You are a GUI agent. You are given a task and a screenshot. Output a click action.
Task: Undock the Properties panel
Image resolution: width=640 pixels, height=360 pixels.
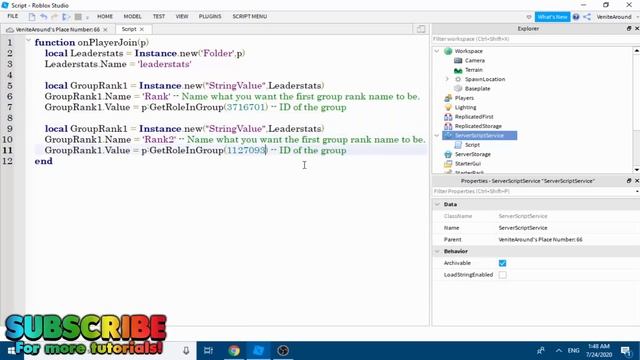(629, 180)
